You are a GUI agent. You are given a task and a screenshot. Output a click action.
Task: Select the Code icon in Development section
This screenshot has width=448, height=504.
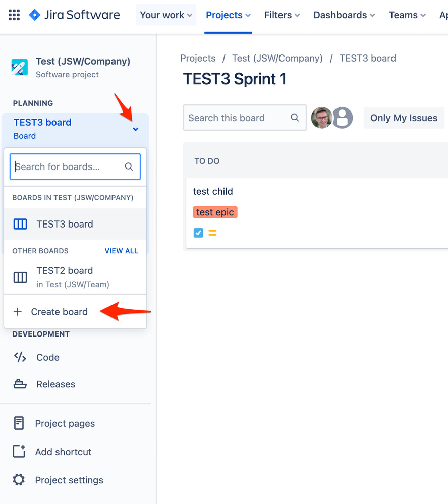19,357
